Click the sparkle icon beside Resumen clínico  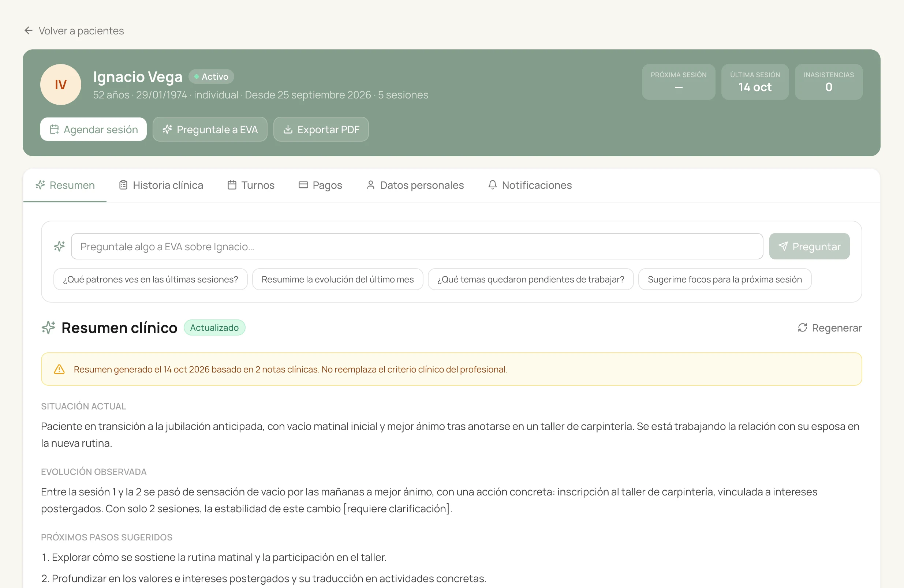[x=48, y=327]
